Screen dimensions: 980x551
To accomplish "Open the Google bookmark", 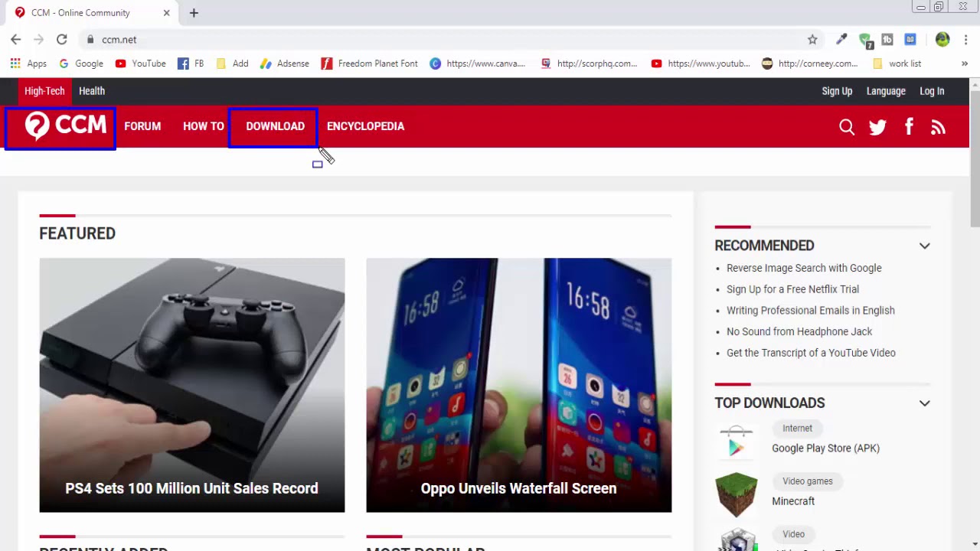I will pos(80,64).
